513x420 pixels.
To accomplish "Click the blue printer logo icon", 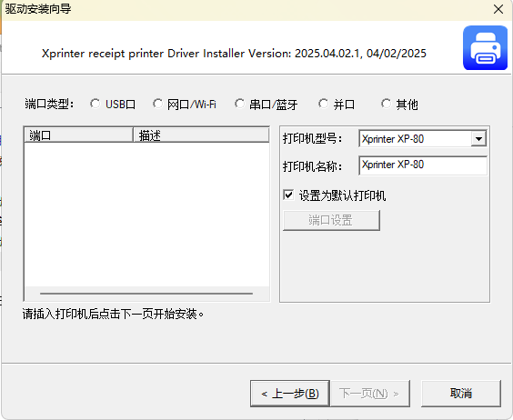I will click(485, 48).
